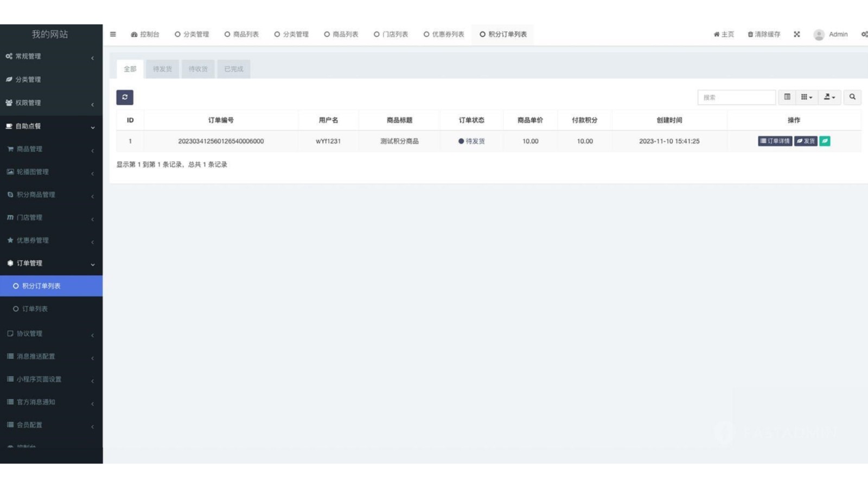The height and width of the screenshot is (488, 868).
Task: Open the second 商品列表 top tab
Action: [x=341, y=34]
